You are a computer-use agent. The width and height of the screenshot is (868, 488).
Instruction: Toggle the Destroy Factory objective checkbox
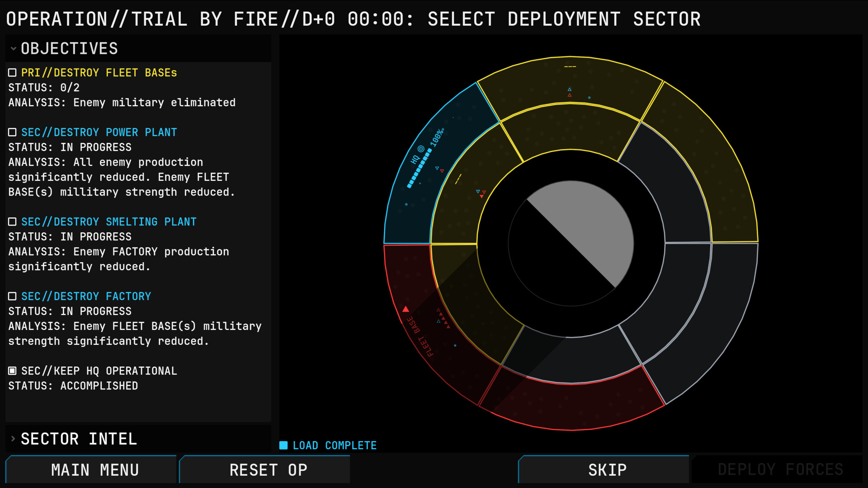pyautogui.click(x=12, y=296)
